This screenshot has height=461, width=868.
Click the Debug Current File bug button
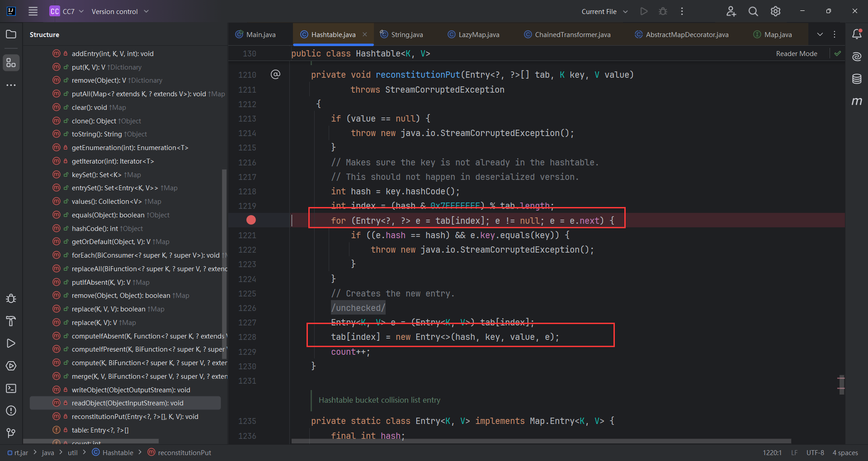[x=663, y=11]
